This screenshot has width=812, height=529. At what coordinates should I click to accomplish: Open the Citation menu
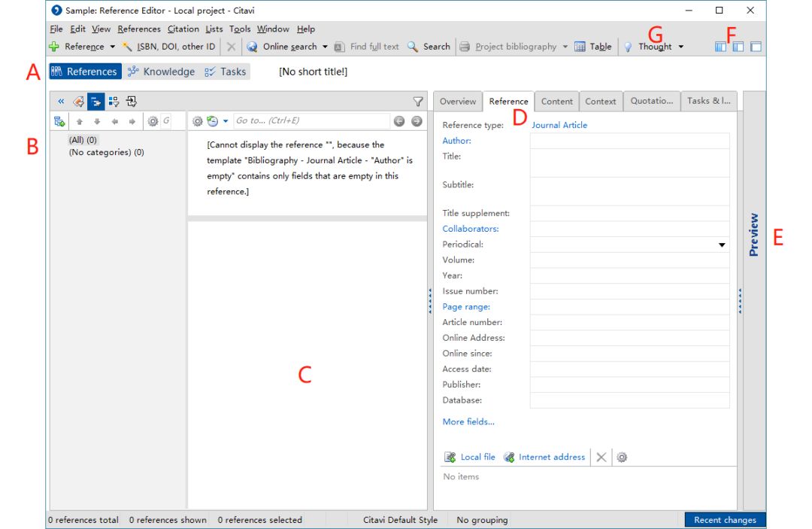(x=183, y=29)
